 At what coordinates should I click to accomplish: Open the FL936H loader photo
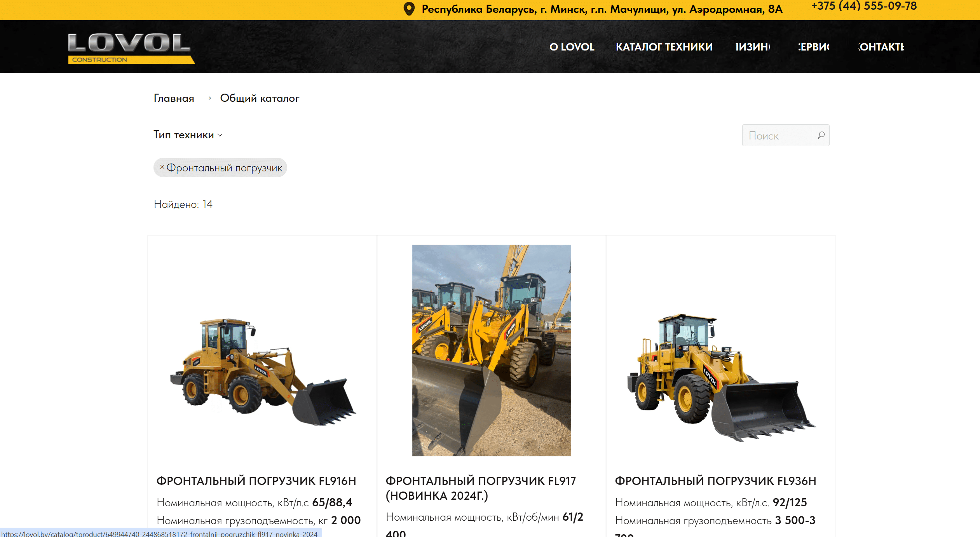click(x=721, y=377)
